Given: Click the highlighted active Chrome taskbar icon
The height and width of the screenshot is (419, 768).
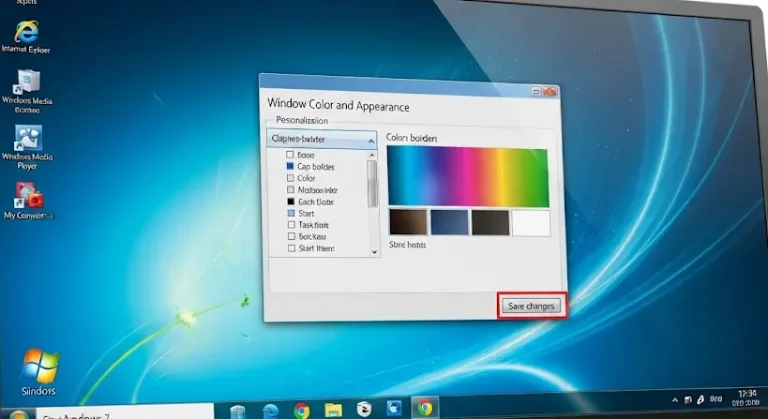Looking at the screenshot, I should pos(425,408).
